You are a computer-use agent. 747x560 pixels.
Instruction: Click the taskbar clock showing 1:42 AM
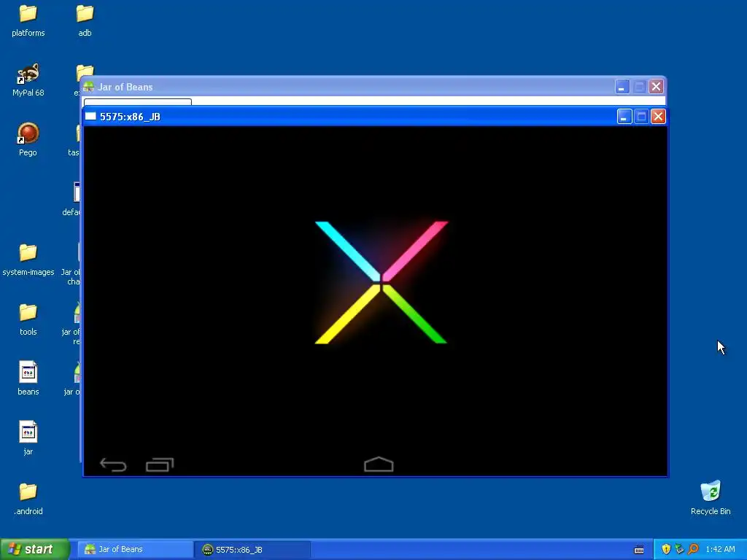pos(720,549)
